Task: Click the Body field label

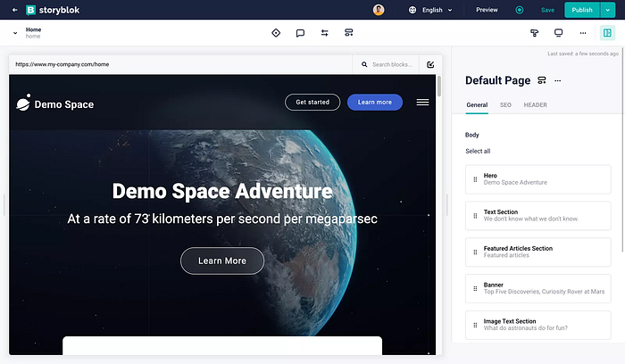Action: click(472, 135)
